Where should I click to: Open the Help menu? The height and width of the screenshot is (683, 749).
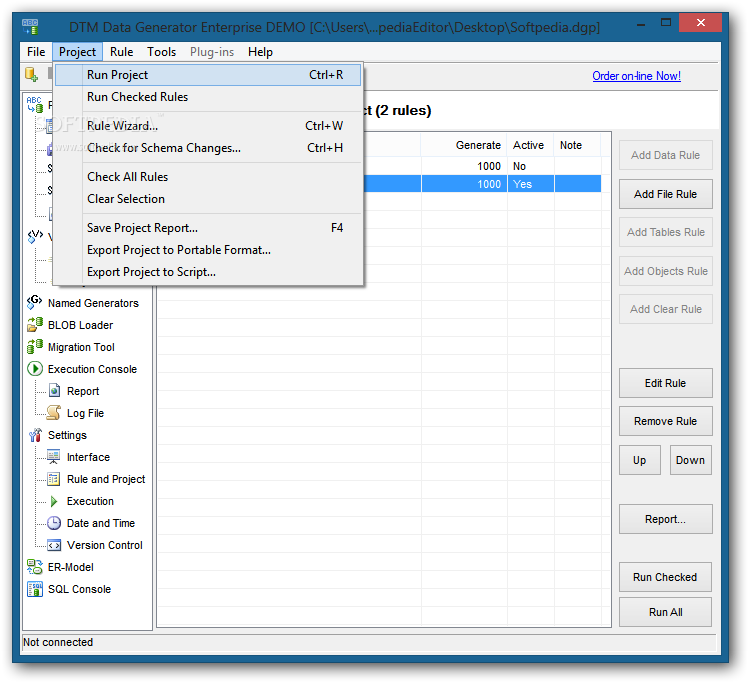click(260, 52)
